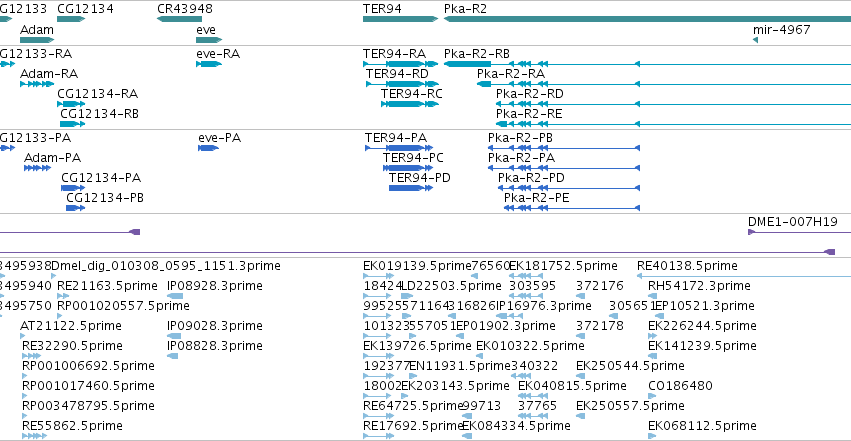Image resolution: width=851 pixels, height=441 pixels.
Task: Click EST CO186480
Action: point(651,397)
